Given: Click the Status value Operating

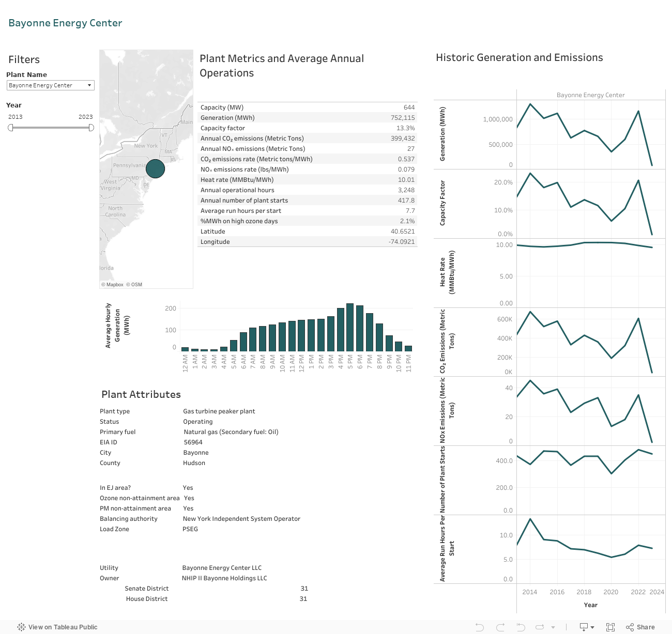Looking at the screenshot, I should [198, 422].
